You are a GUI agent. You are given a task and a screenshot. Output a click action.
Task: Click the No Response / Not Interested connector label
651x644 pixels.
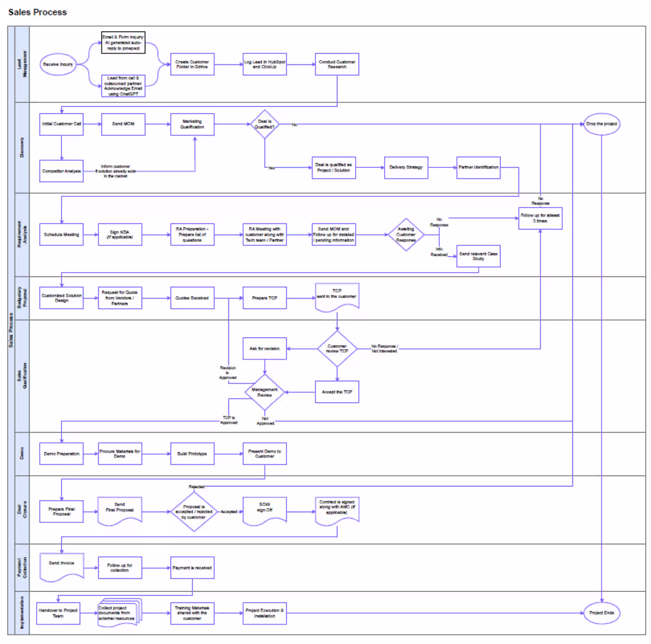pos(385,348)
